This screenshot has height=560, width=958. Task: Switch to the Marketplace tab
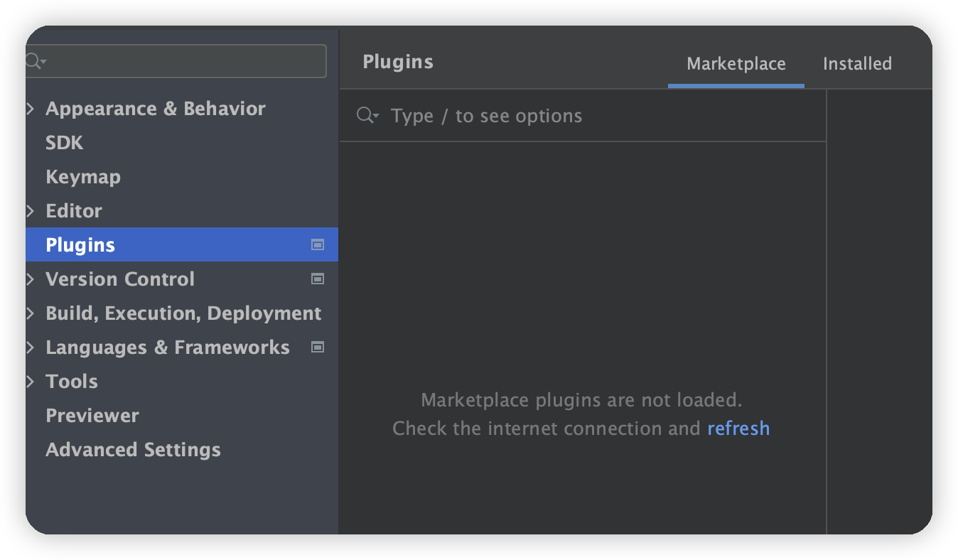736,64
